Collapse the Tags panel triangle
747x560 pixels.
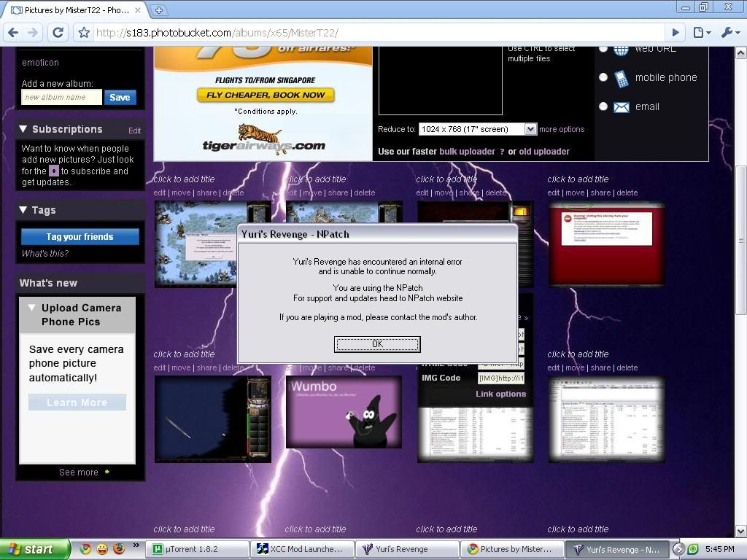click(23, 210)
